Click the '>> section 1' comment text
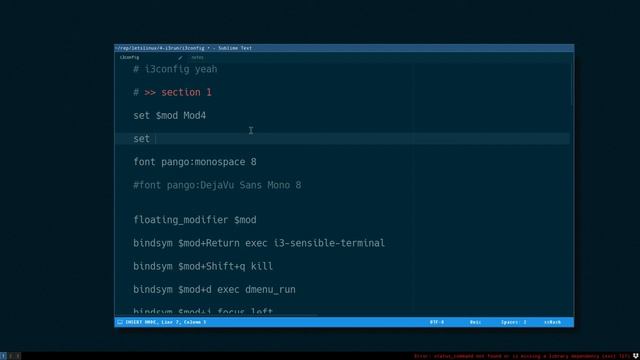 [178, 92]
